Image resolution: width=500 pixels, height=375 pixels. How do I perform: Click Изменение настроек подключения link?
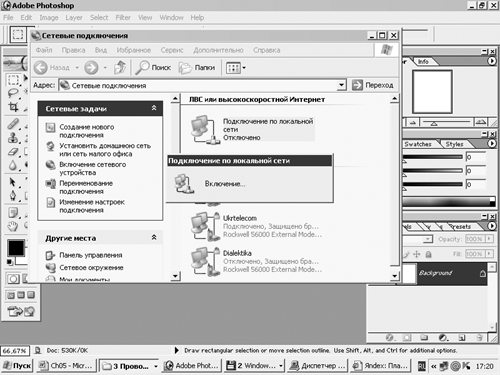click(x=92, y=206)
